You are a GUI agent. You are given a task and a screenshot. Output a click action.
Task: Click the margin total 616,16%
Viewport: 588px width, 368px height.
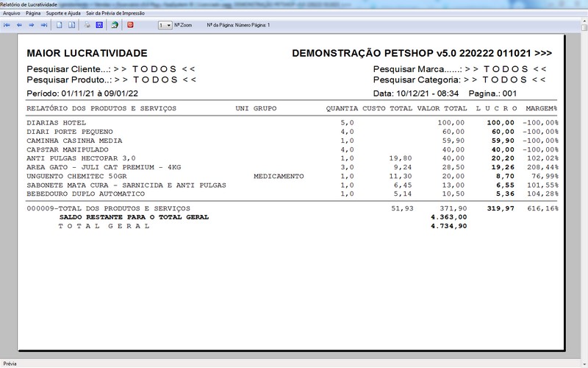tap(542, 208)
